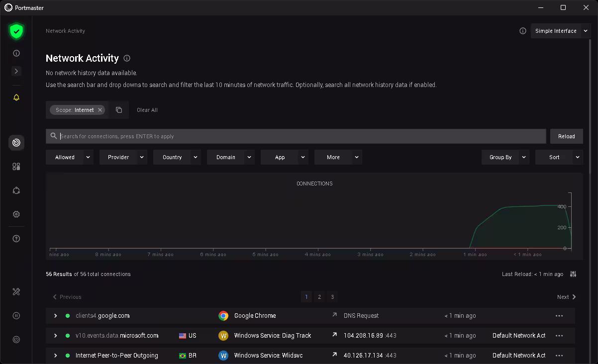Click the IP address 104.208.16.89
This screenshot has height=364, width=598.
pyautogui.click(x=363, y=336)
